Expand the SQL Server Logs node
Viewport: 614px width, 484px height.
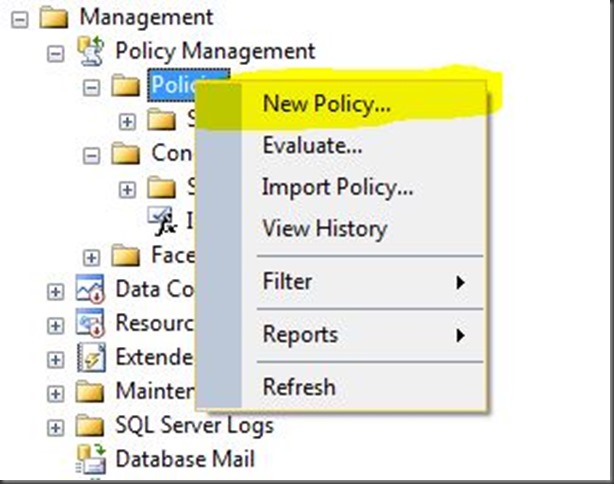coord(56,427)
